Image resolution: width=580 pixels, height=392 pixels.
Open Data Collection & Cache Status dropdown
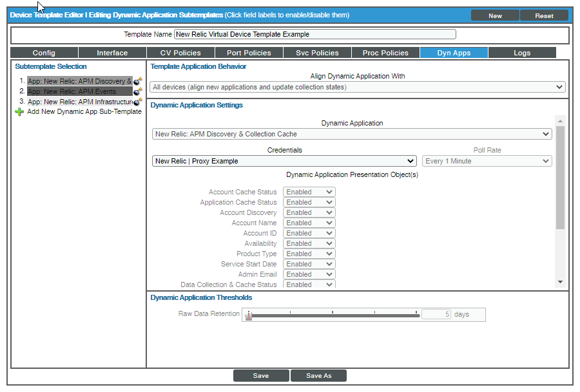point(309,285)
